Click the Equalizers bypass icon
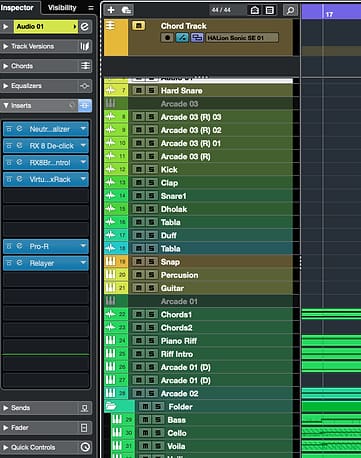The image size is (361, 458). click(85, 86)
